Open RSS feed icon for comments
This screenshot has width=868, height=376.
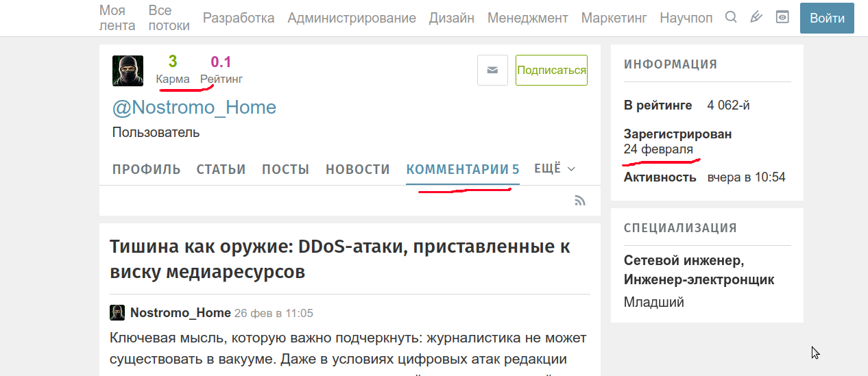pyautogui.click(x=580, y=201)
